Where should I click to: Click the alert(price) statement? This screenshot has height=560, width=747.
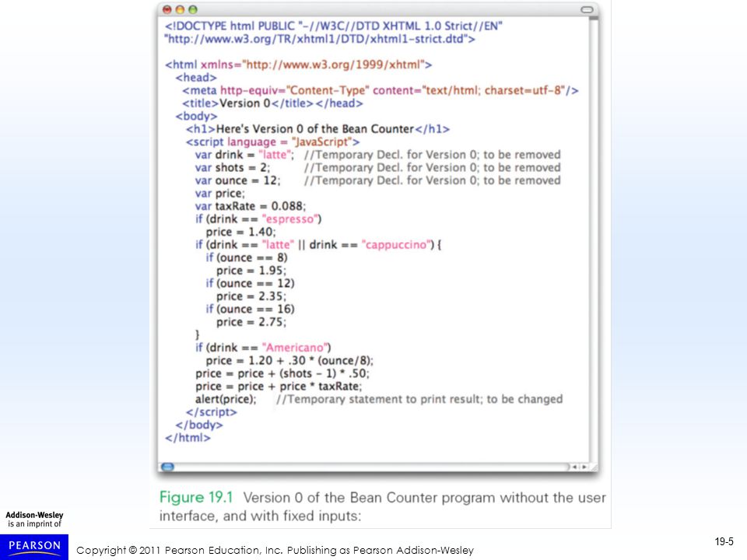pos(226,399)
